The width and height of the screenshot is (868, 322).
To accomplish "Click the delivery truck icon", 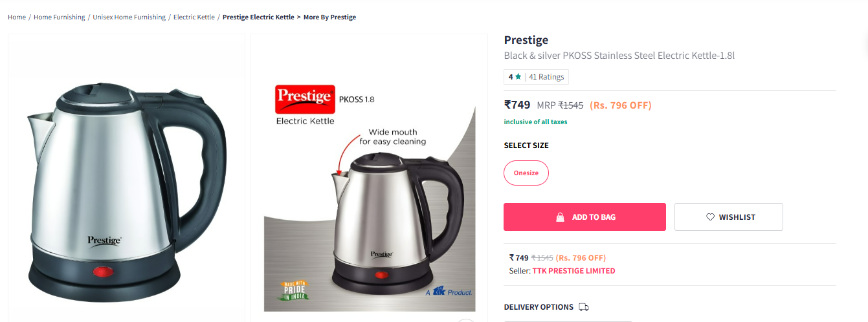I will click(584, 307).
